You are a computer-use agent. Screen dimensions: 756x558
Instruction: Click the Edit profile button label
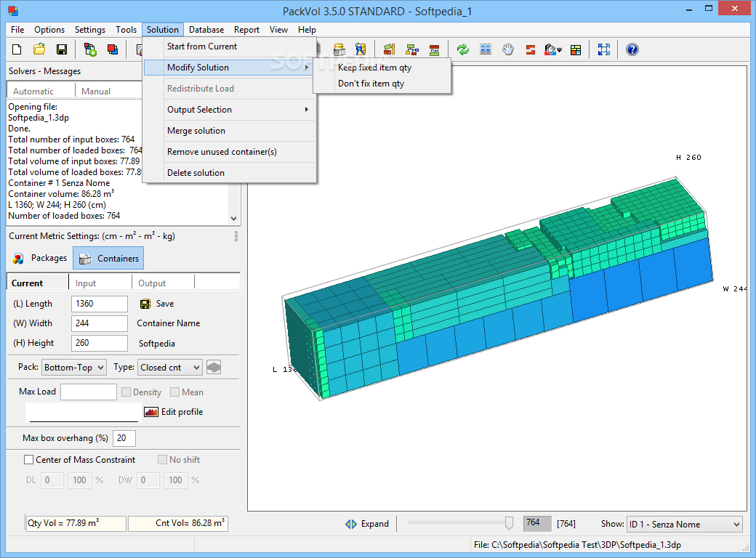182,412
